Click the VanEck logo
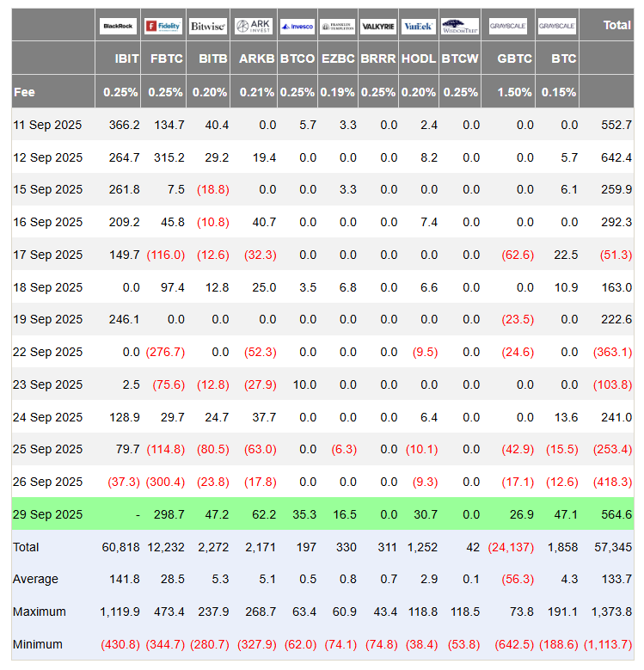 coord(419,26)
